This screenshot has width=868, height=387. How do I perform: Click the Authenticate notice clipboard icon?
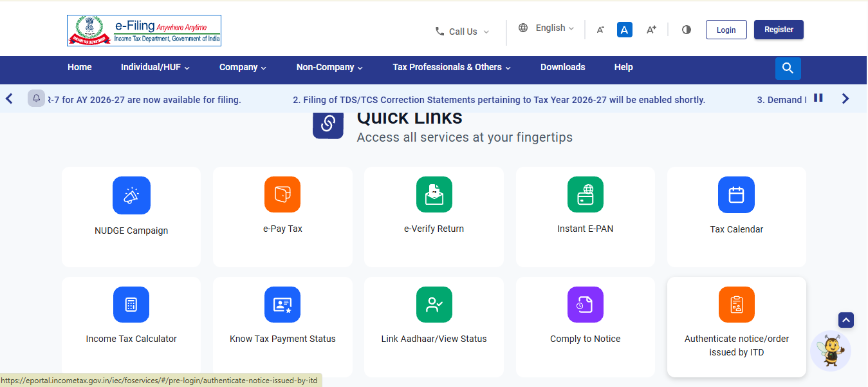click(x=737, y=305)
